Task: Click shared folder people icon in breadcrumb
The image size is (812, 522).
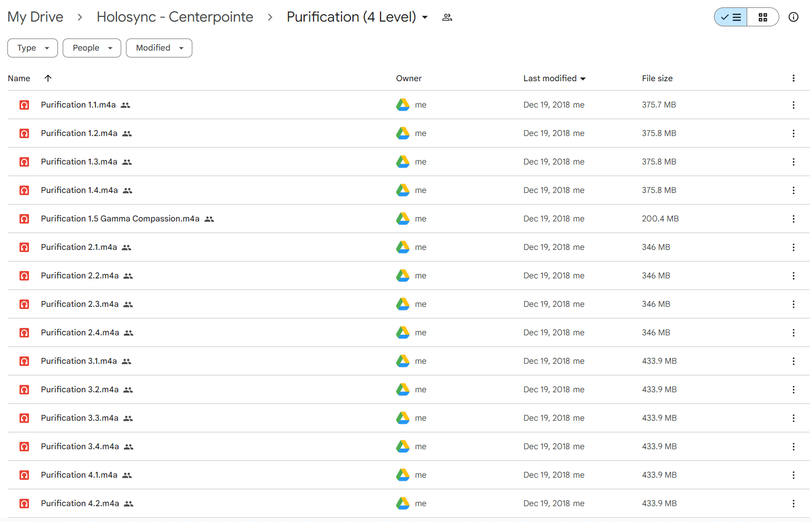Action: [447, 17]
